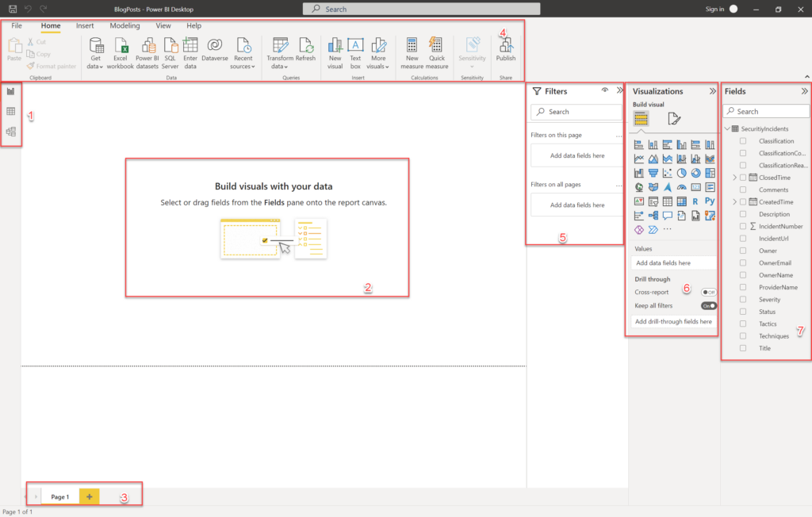This screenshot has height=517, width=812.
Task: Open the Format visual pane icon
Action: coord(674,119)
